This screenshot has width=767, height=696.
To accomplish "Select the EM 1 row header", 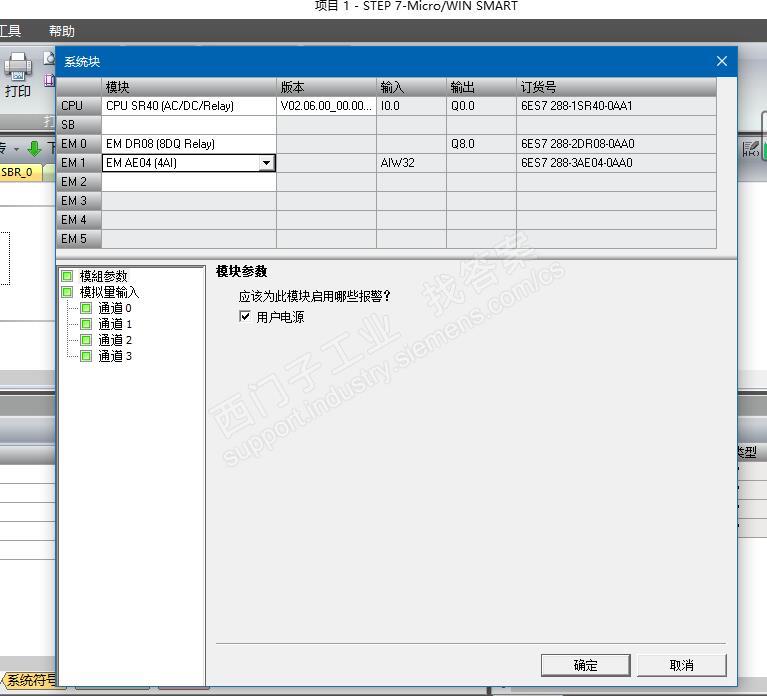I will point(79,163).
